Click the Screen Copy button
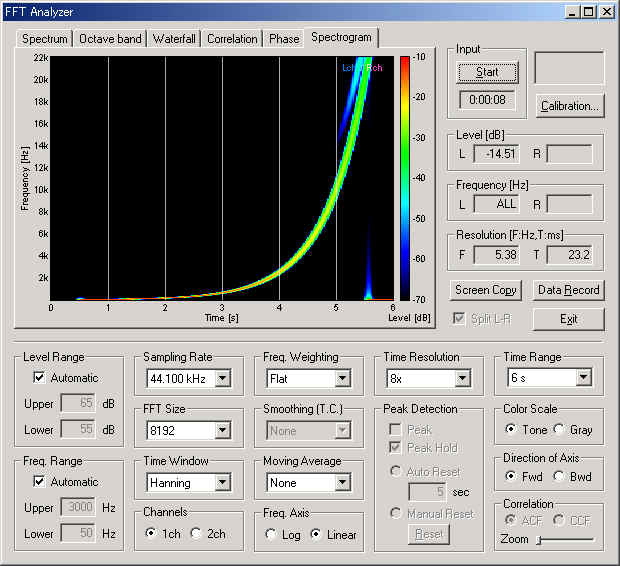The width and height of the screenshot is (620, 566). 486,290
